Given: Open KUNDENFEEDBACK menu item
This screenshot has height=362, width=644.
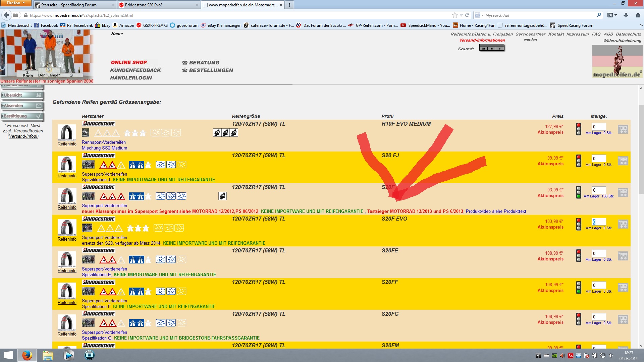Looking at the screenshot, I should point(136,70).
